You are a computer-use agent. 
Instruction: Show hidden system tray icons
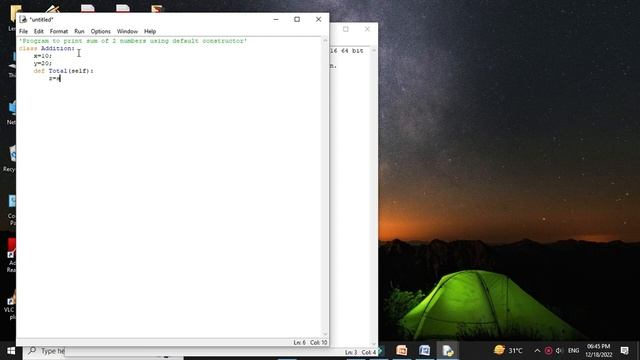537,351
